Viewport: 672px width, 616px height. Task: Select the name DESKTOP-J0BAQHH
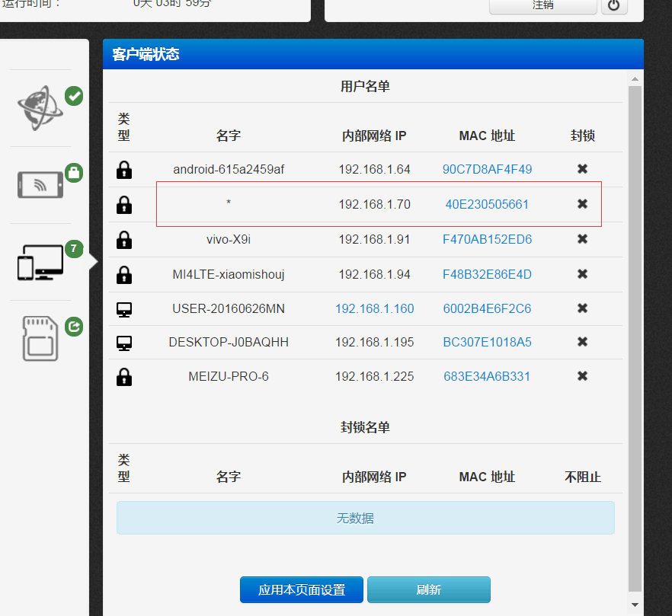click(229, 343)
